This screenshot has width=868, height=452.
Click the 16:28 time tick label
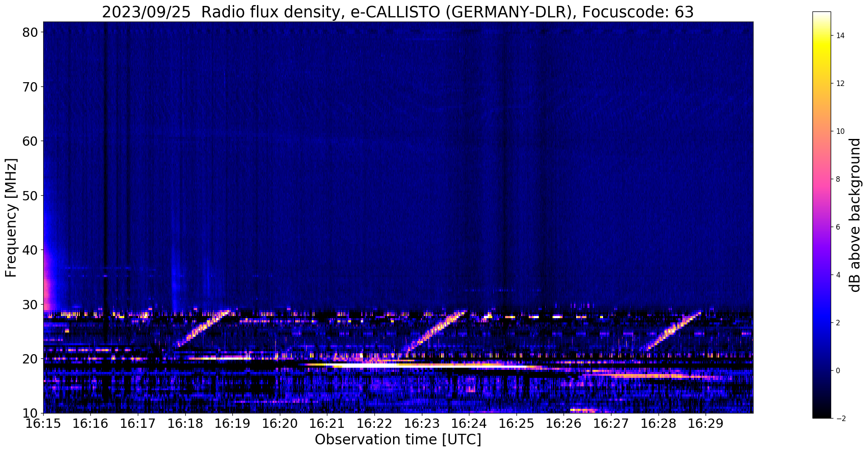(659, 424)
